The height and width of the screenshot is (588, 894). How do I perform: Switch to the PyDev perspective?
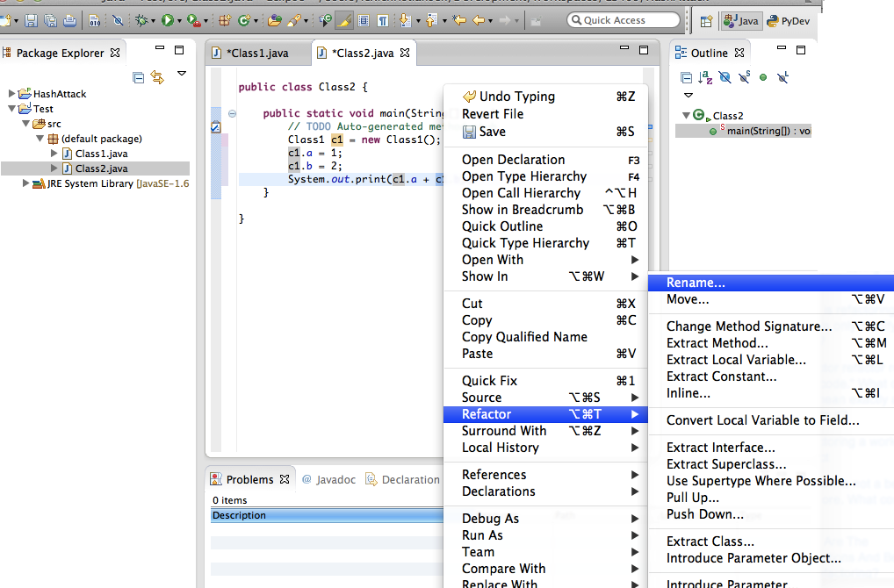[x=789, y=21]
